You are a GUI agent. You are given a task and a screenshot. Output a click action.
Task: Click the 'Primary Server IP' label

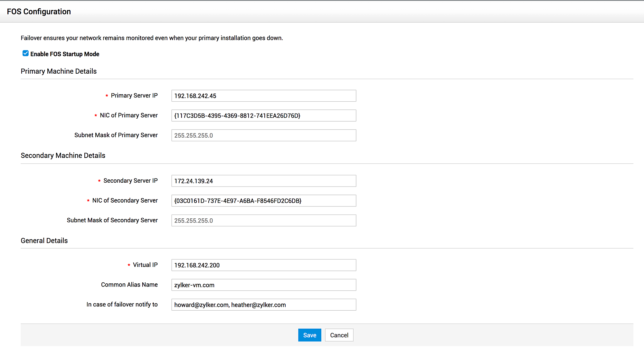point(134,96)
